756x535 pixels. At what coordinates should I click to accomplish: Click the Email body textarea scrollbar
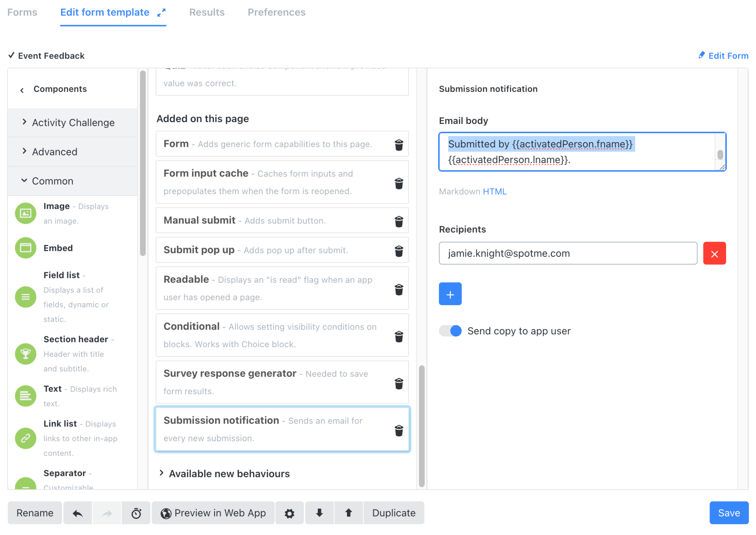tap(720, 154)
